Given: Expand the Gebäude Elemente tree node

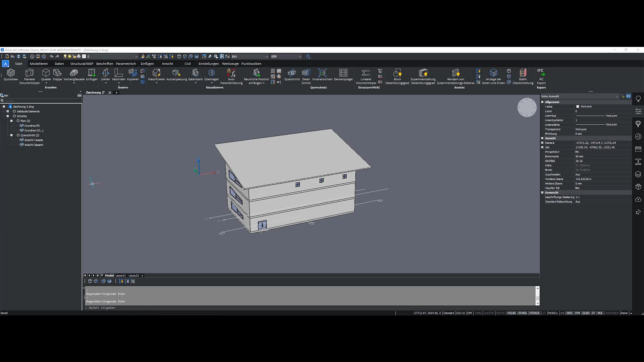Looking at the screenshot, I should (7, 111).
